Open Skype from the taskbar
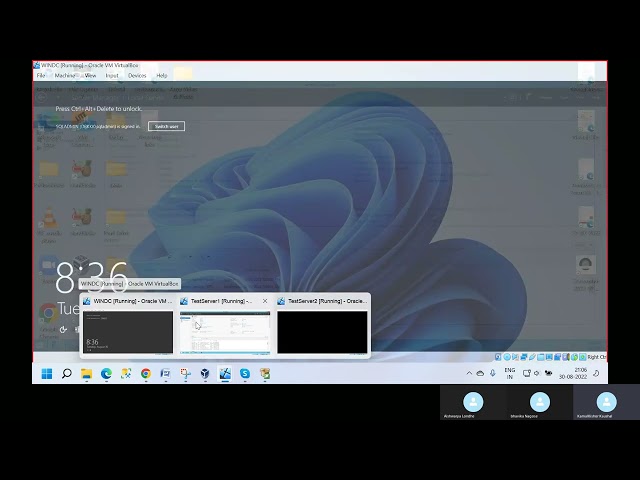This screenshot has width=640, height=480. pyautogui.click(x=245, y=373)
